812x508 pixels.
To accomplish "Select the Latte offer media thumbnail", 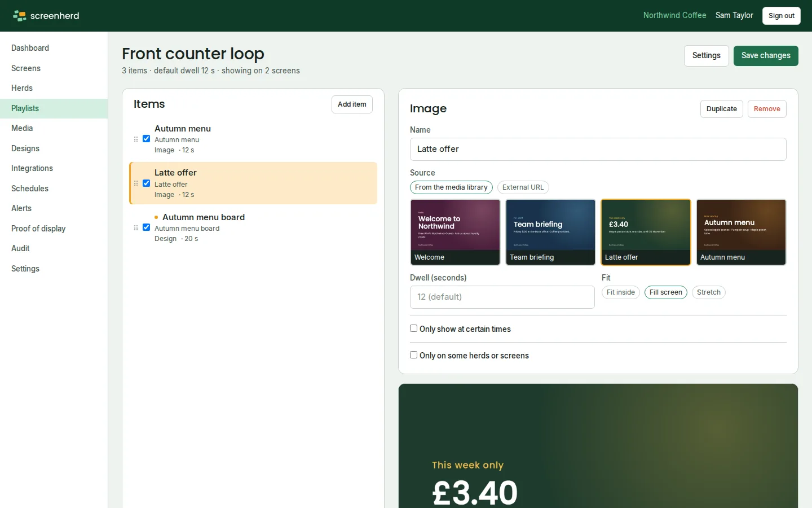I will (x=646, y=232).
